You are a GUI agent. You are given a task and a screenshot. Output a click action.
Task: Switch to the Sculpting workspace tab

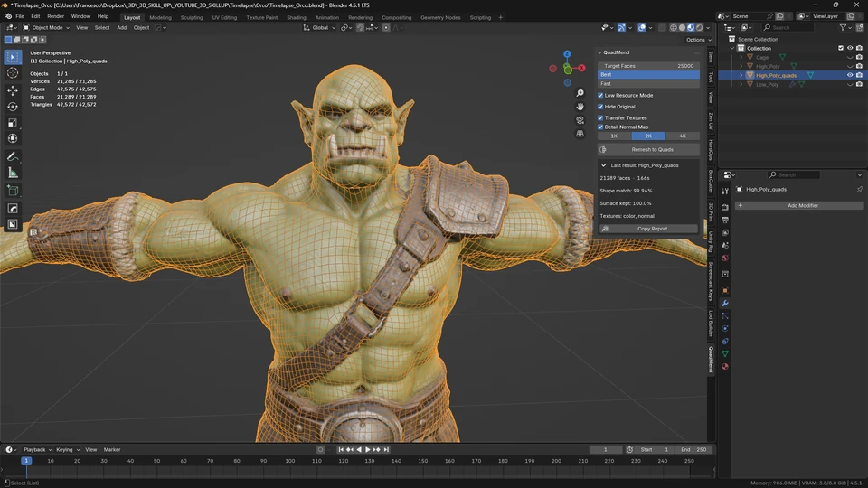pyautogui.click(x=192, y=17)
